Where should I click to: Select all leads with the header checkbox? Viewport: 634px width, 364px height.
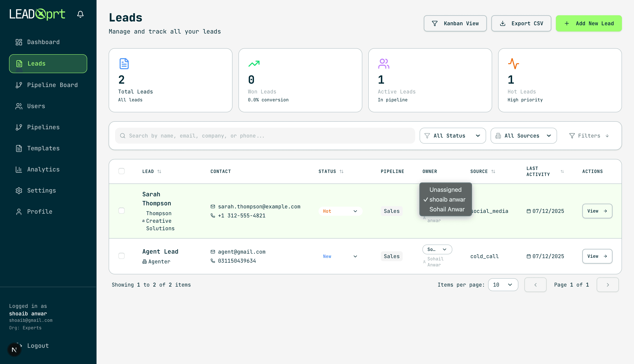[x=122, y=171]
